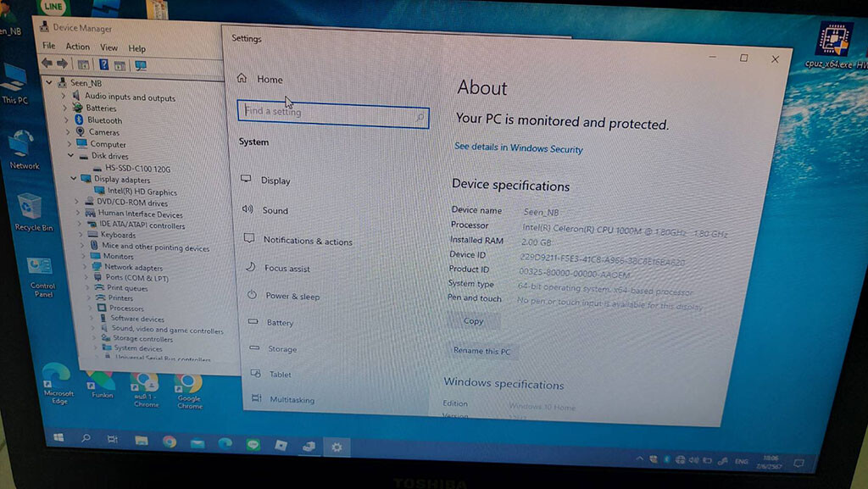The height and width of the screenshot is (489, 868).
Task: Click the Find a setting search box
Action: (x=332, y=113)
